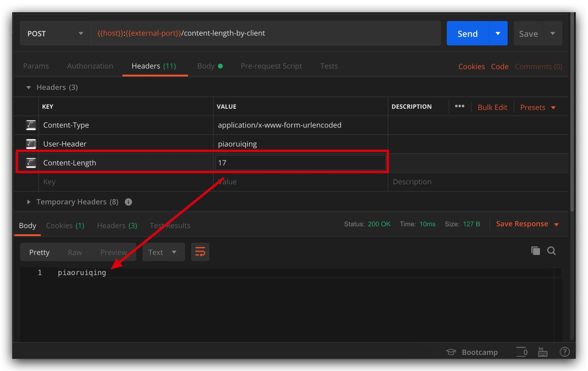The height and width of the screenshot is (371, 588).
Task: Expand the Temporary Headers (8) section
Action: tap(28, 202)
